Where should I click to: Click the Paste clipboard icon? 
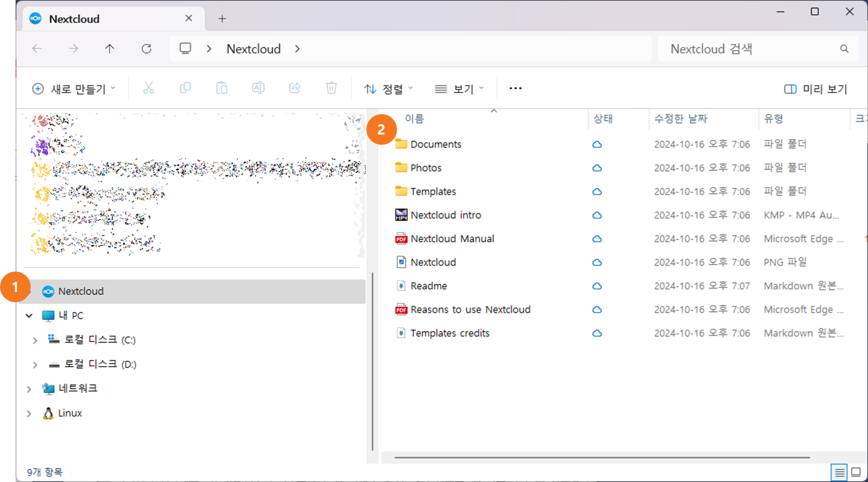pyautogui.click(x=222, y=88)
